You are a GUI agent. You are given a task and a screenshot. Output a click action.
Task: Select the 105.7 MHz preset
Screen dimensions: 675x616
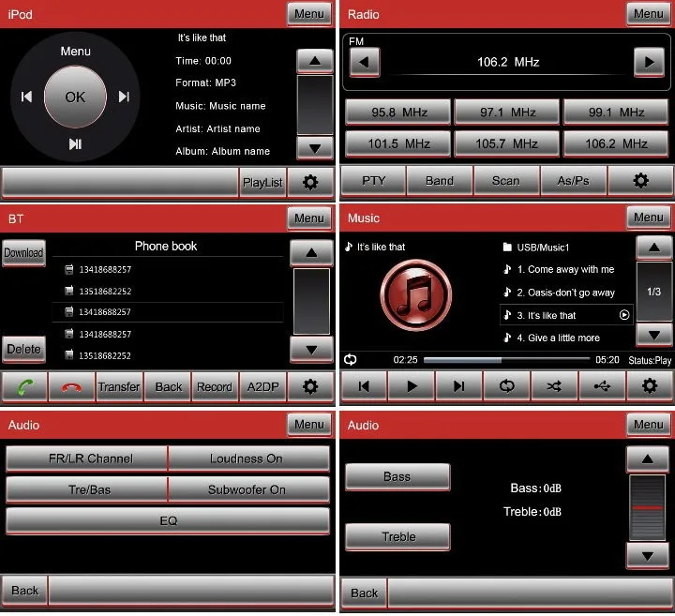(507, 143)
